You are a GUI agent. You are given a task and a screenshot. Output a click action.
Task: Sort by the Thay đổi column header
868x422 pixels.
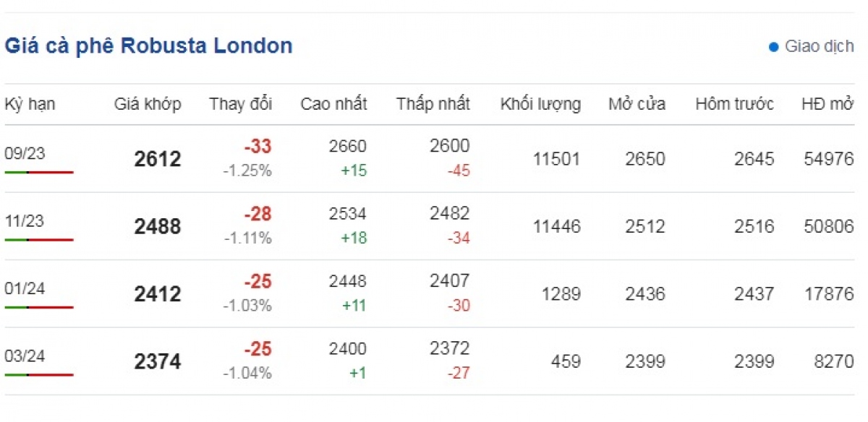[x=241, y=104]
